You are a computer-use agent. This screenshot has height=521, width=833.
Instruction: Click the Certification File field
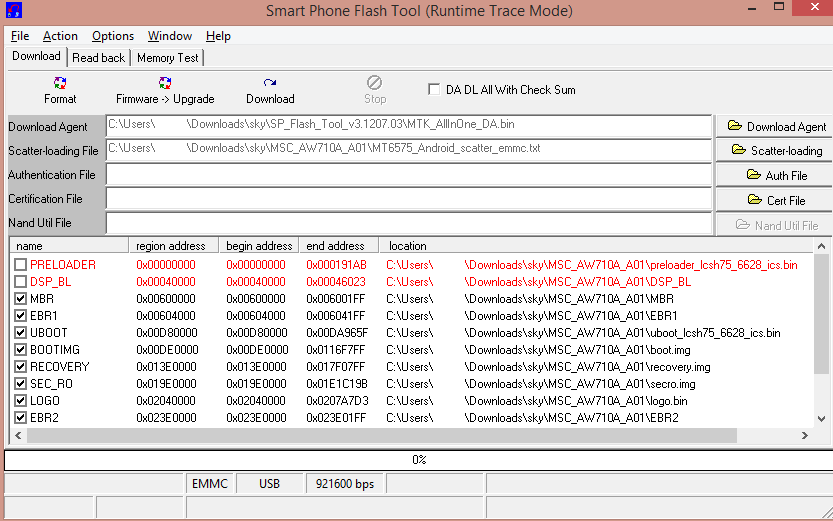coord(409,199)
